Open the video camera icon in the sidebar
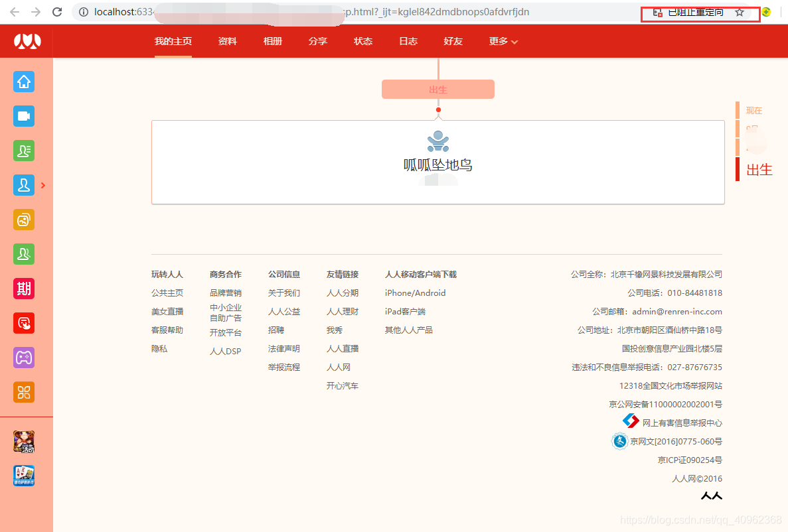This screenshot has height=532, width=788. 24,116
